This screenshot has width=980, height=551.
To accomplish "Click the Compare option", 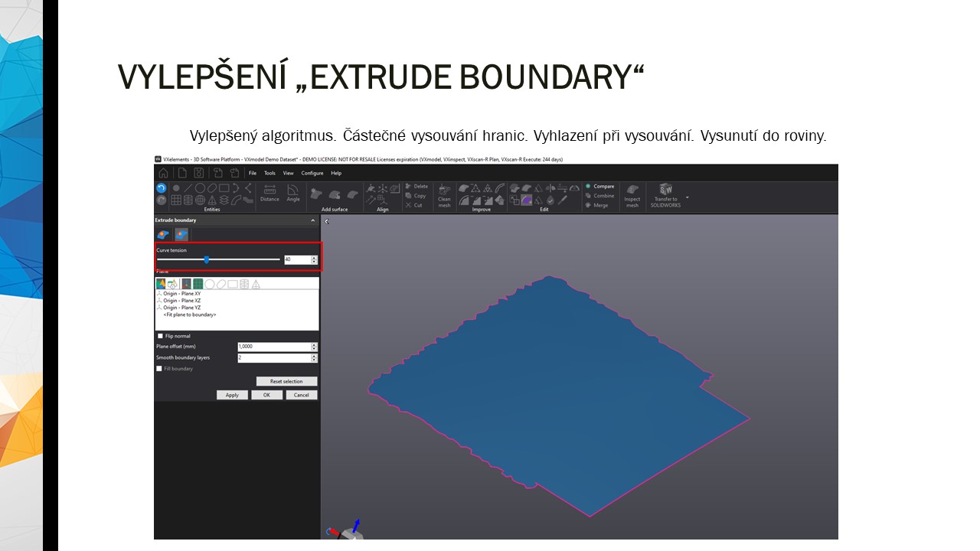I will pos(603,186).
